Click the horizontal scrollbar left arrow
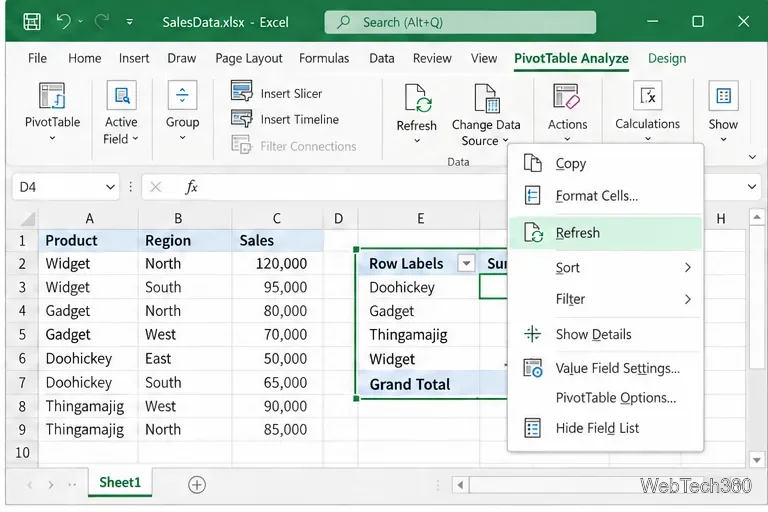Viewport: 768px width, 512px height. [460, 485]
